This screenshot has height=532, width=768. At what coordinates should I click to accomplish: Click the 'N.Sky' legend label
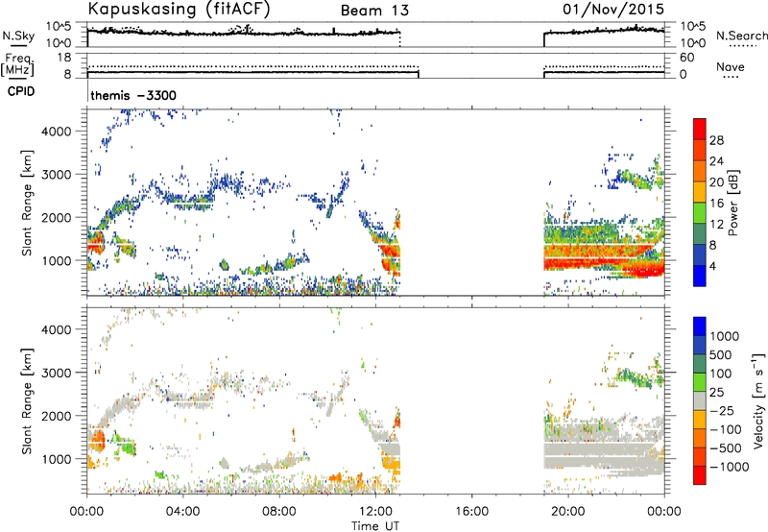pos(18,36)
